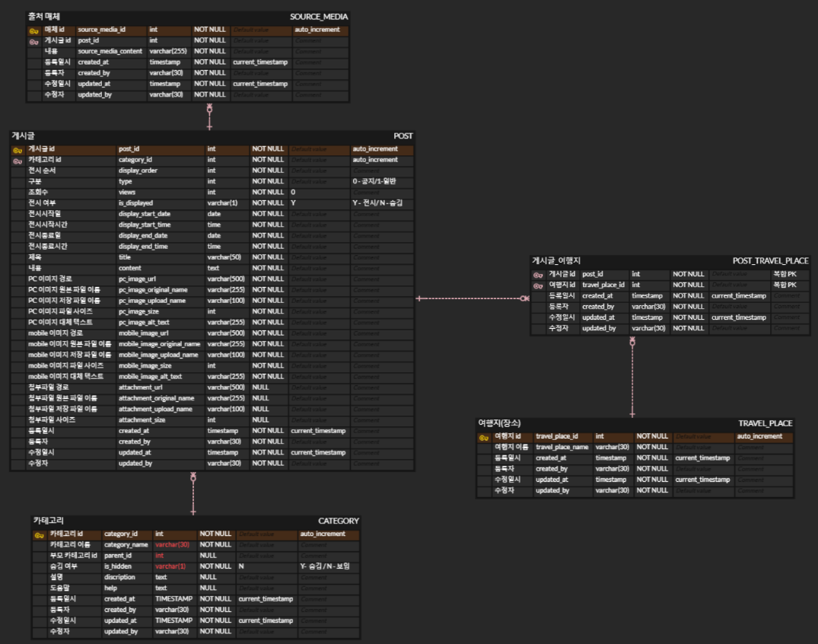The height and width of the screenshot is (644, 818).
Task: Click the pc_image_original_name column
Action: 153,290
